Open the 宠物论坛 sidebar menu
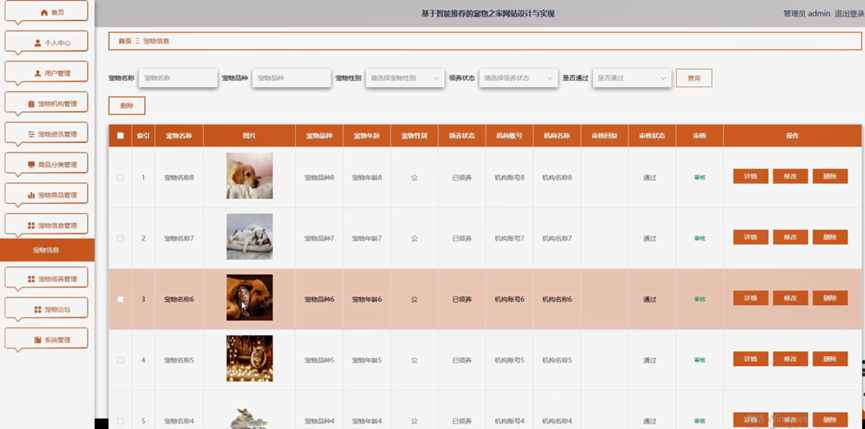The image size is (865, 429). [x=46, y=309]
